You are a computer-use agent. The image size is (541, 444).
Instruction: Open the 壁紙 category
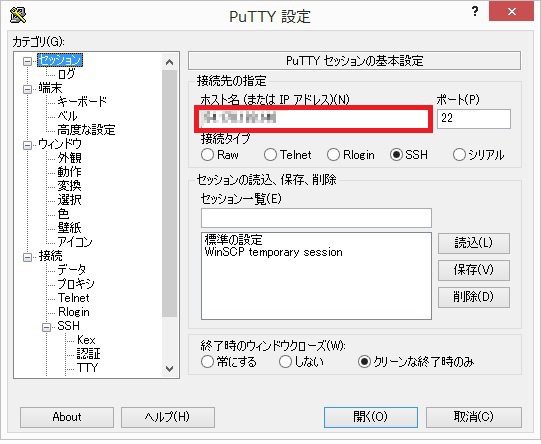click(69, 228)
